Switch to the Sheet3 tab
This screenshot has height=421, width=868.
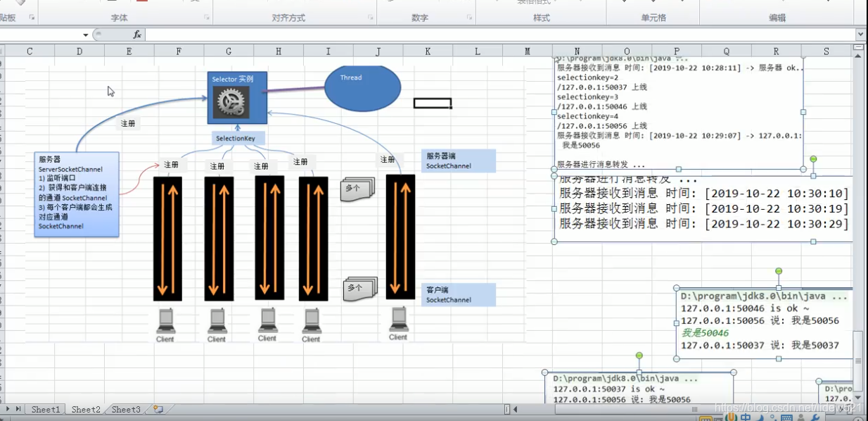coord(126,409)
